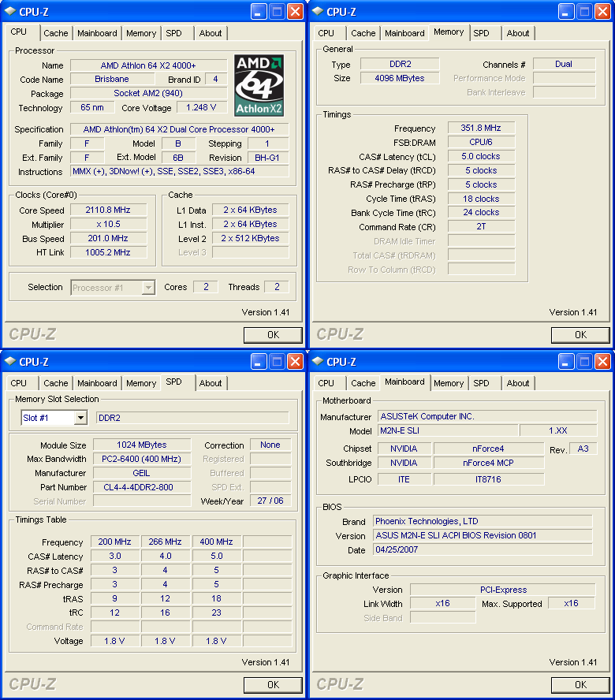Click Max Bandwidth value PC2-6400 (400 MHz)

[x=142, y=459]
